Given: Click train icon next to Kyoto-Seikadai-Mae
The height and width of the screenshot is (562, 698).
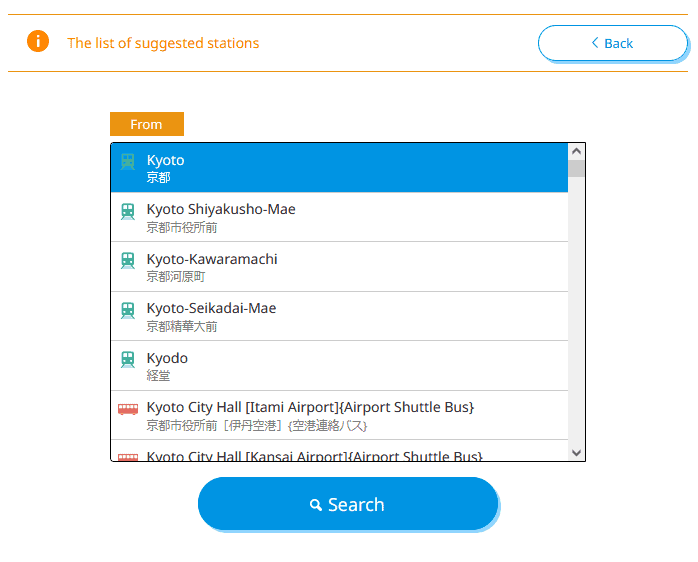Looking at the screenshot, I should point(128,310).
